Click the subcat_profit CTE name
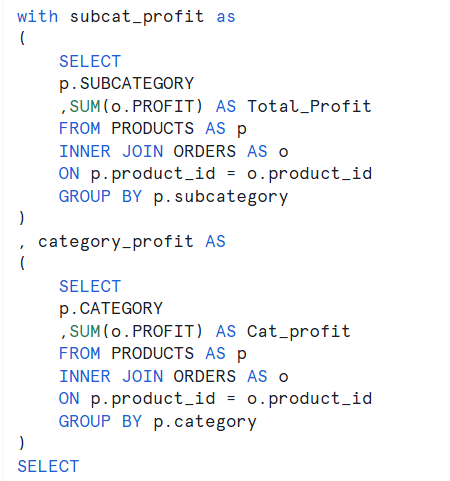 pos(137,17)
